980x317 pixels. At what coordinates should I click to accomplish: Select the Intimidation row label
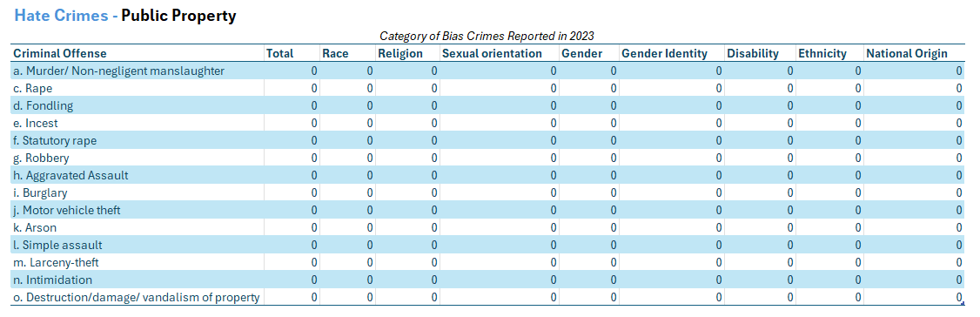pyautogui.click(x=52, y=280)
